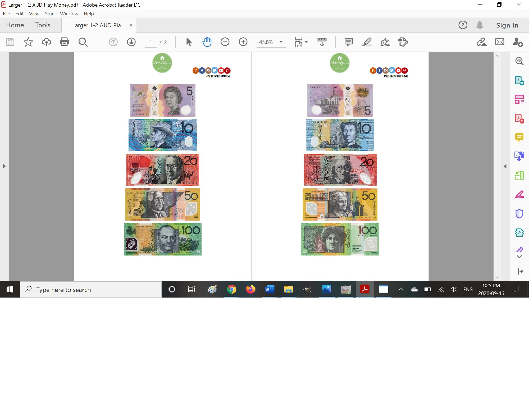Zoom out with minus button
This screenshot has width=529, height=420.
point(225,42)
